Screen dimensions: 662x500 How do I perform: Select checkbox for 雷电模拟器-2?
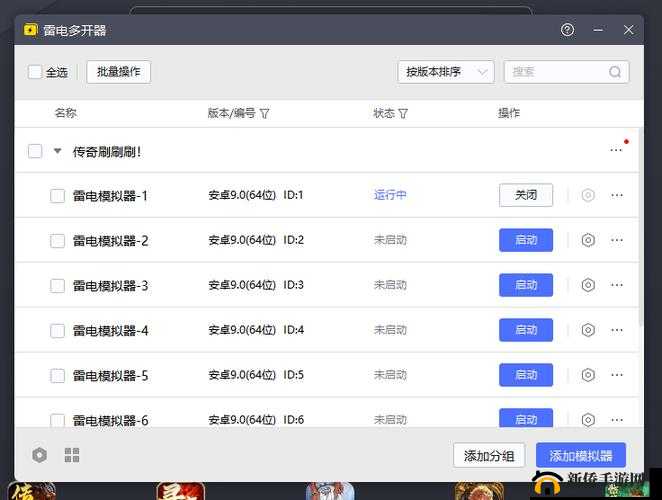click(x=57, y=241)
